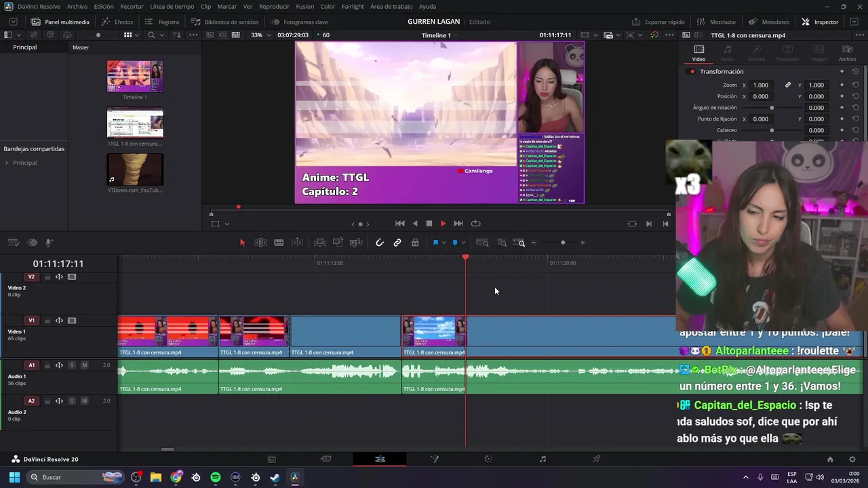Jump to first frame button

tap(400, 224)
